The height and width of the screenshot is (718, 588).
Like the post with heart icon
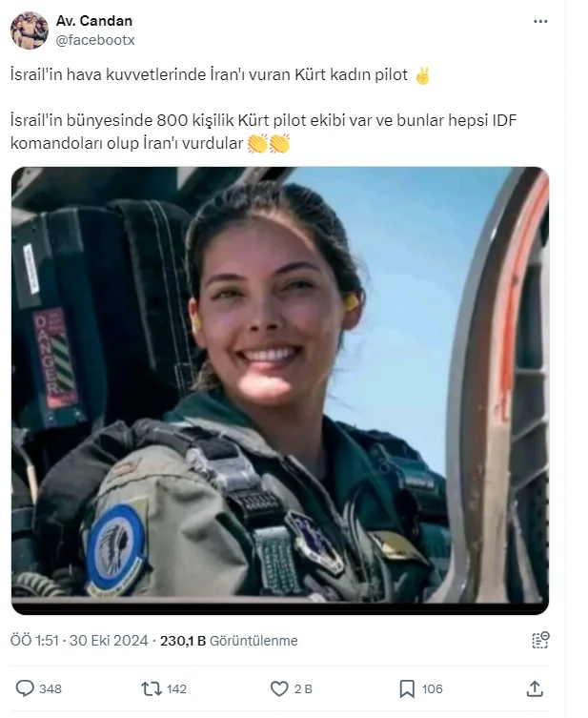click(279, 688)
